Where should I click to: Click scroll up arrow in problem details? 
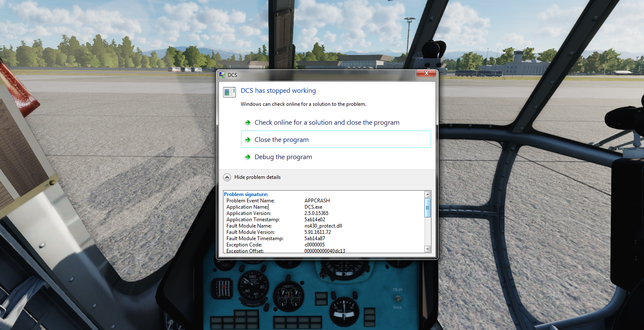click(x=428, y=194)
